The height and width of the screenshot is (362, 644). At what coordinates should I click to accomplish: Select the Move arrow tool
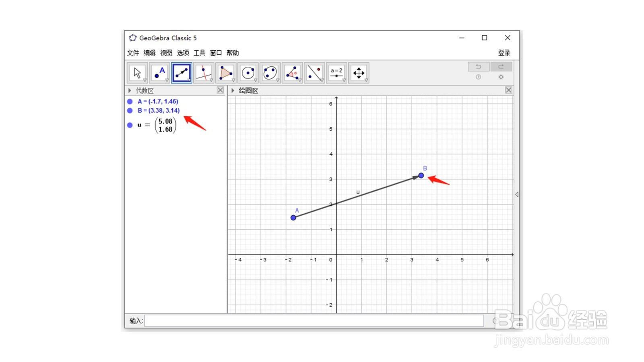tap(137, 73)
